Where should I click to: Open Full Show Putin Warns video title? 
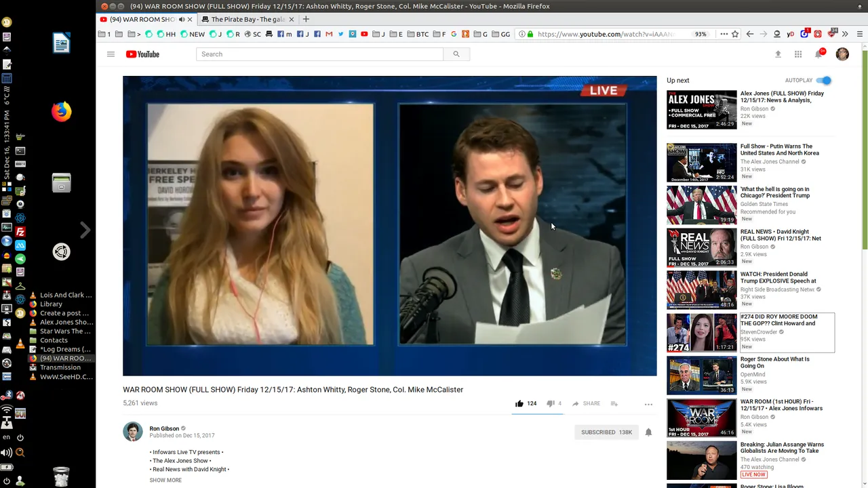click(x=780, y=150)
